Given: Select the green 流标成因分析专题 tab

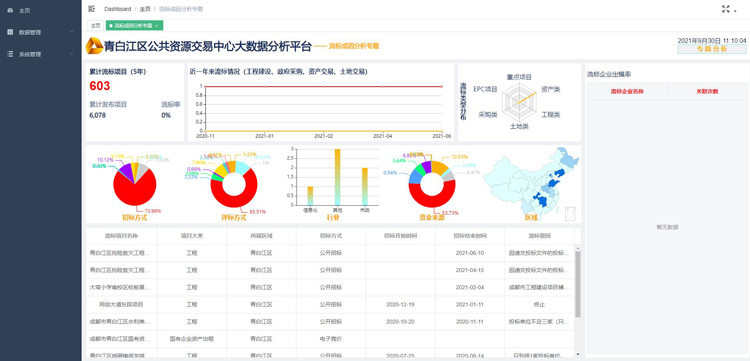Looking at the screenshot, I should (134, 25).
